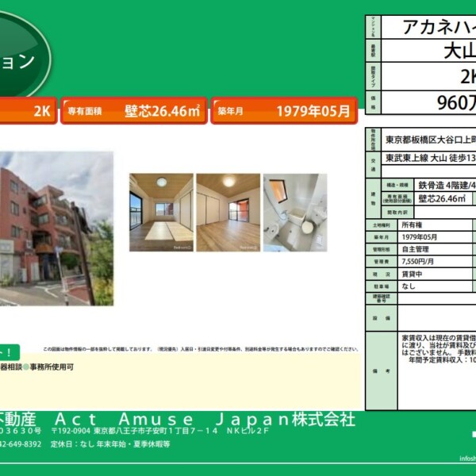View the bathroom toilet photo
The width and height of the screenshot is (476, 476).
[296, 213]
